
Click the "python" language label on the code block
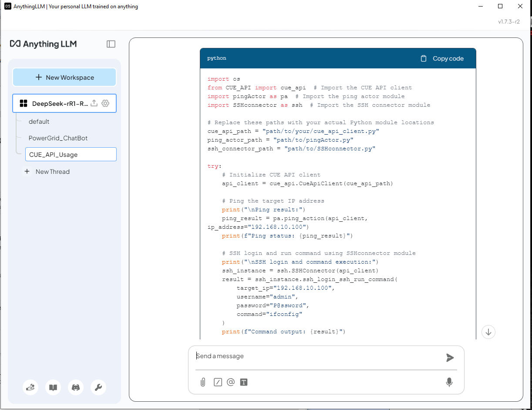tap(217, 58)
